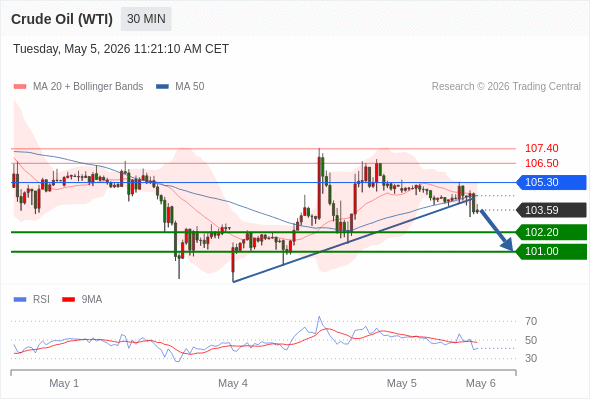Click the May 5 date axis label
This screenshot has width=590, height=400.
coord(401,383)
